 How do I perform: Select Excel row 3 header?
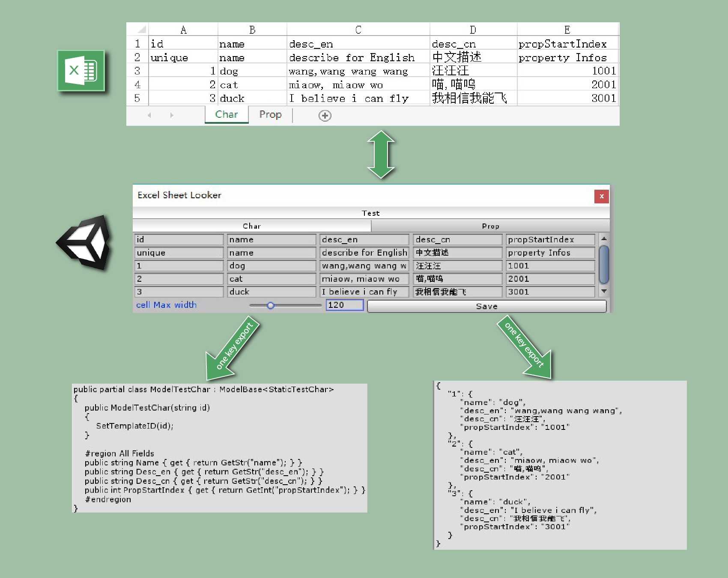click(137, 71)
